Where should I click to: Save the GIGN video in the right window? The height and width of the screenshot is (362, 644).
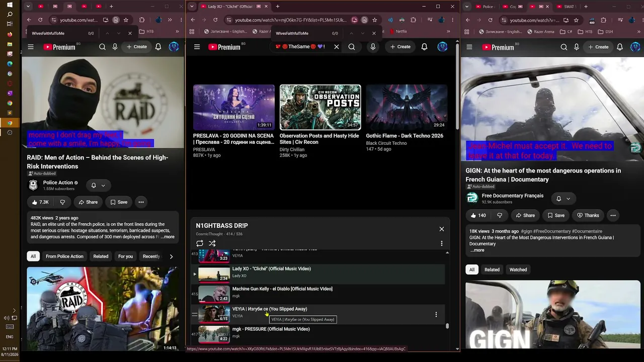tap(555, 215)
